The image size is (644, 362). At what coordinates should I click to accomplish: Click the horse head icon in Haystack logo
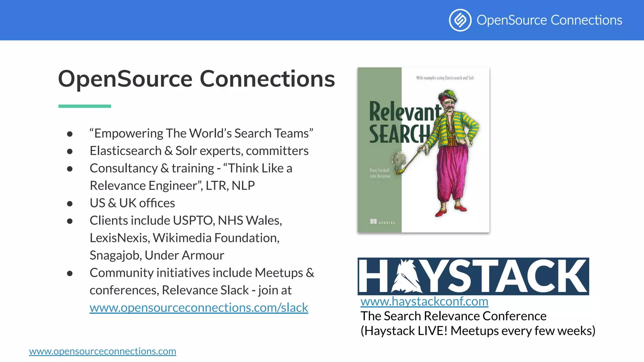406,276
